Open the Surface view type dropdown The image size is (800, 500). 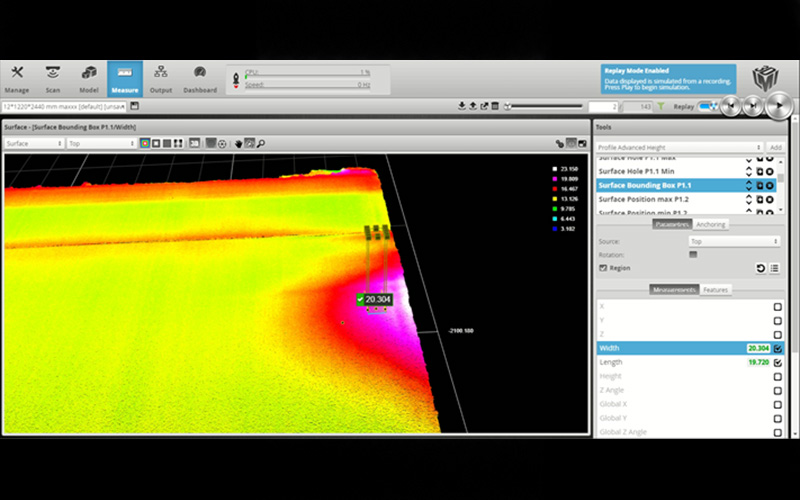[x=32, y=143]
